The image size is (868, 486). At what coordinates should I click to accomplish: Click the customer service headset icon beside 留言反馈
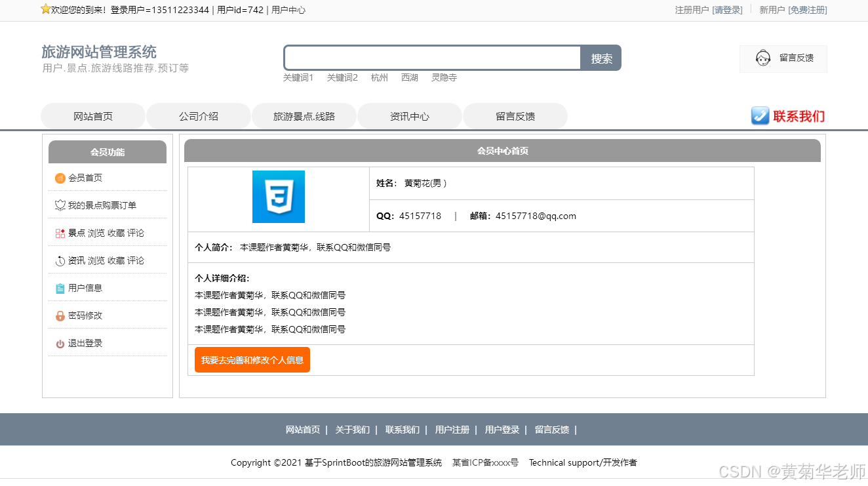pyautogui.click(x=762, y=58)
